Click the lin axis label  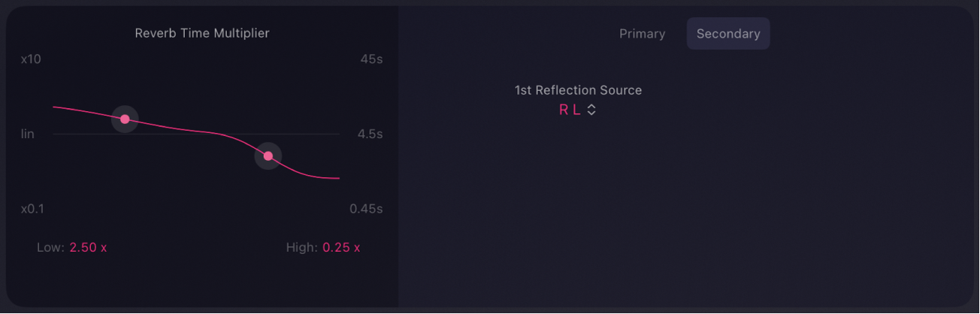coord(28,134)
